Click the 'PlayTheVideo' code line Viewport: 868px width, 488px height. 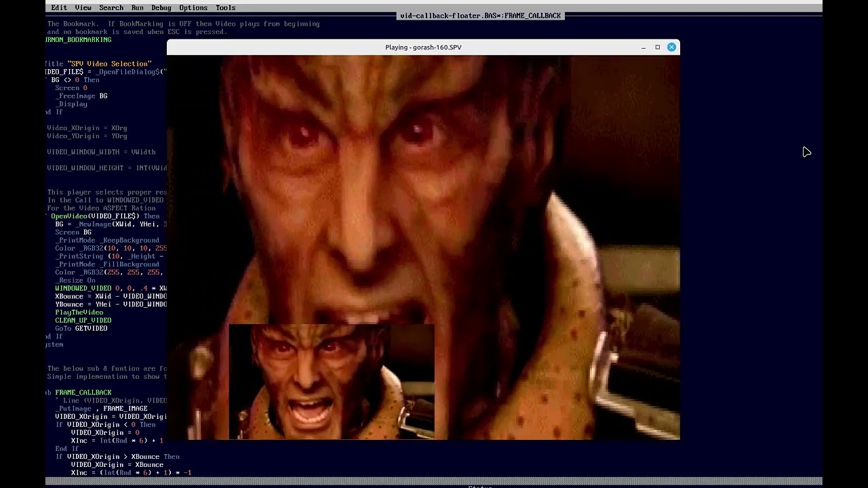click(79, 312)
